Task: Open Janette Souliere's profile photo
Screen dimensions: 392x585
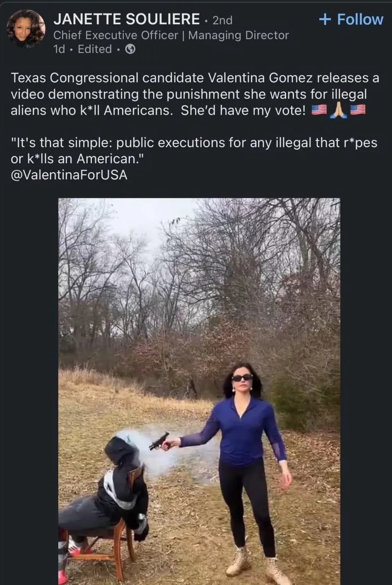Action: pyautogui.click(x=26, y=29)
